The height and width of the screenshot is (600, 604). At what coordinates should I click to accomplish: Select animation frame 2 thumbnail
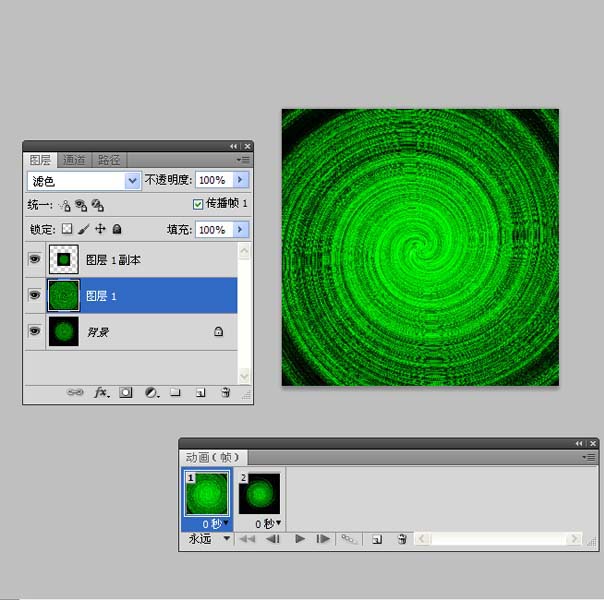tap(260, 494)
